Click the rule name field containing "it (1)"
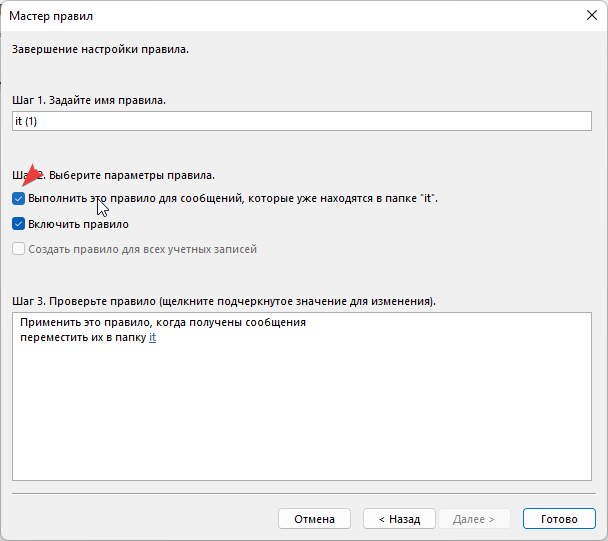 302,121
